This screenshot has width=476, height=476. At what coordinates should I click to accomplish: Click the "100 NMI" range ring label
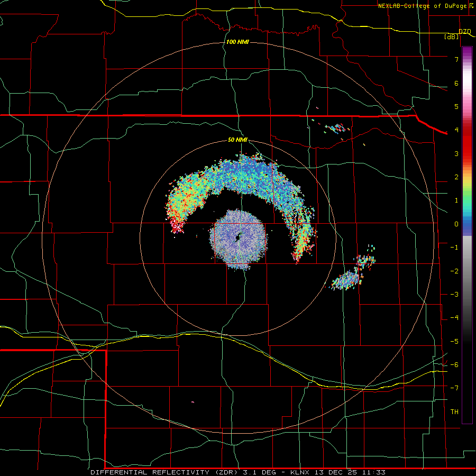click(237, 42)
